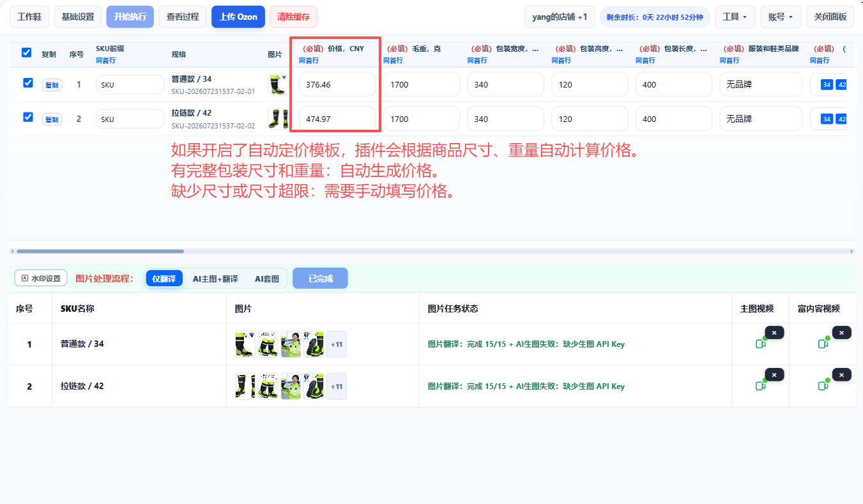The width and height of the screenshot is (863, 504).
Task: Open the 水印设置 watermark settings
Action: point(41,278)
